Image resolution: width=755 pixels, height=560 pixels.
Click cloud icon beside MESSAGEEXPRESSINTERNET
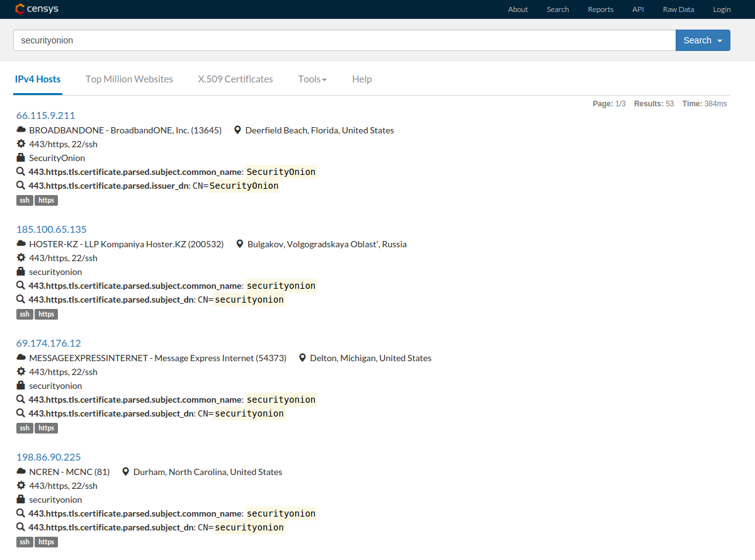(x=21, y=357)
